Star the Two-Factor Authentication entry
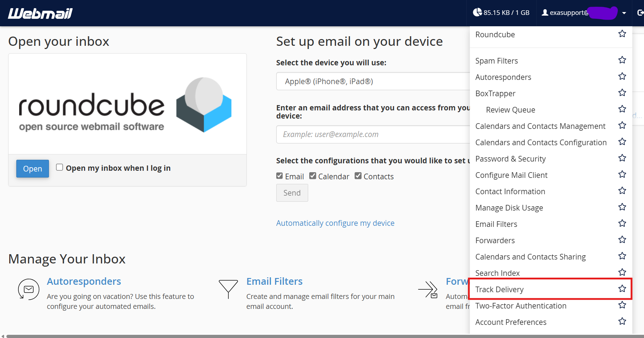Image resolution: width=644 pixels, height=338 pixels. point(622,305)
